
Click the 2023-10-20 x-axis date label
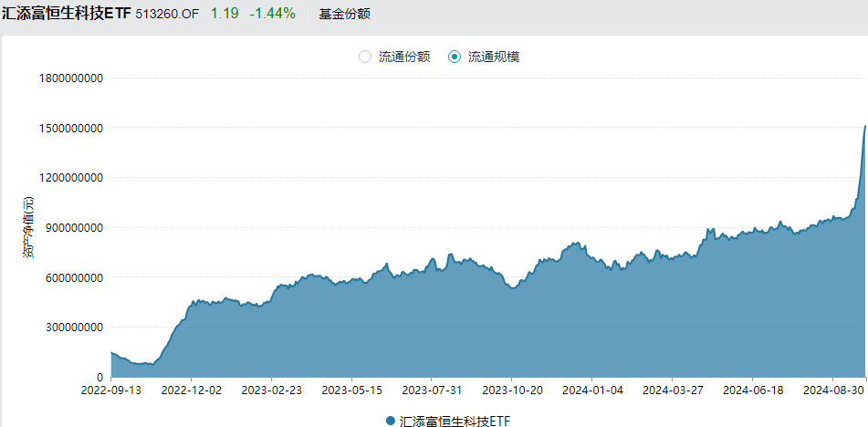pos(512,390)
